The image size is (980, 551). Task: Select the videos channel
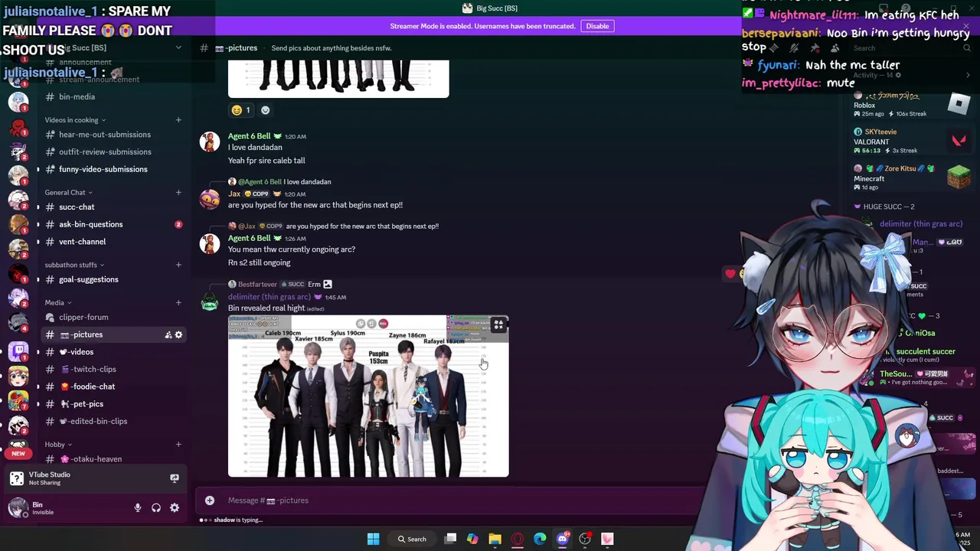[113, 352]
